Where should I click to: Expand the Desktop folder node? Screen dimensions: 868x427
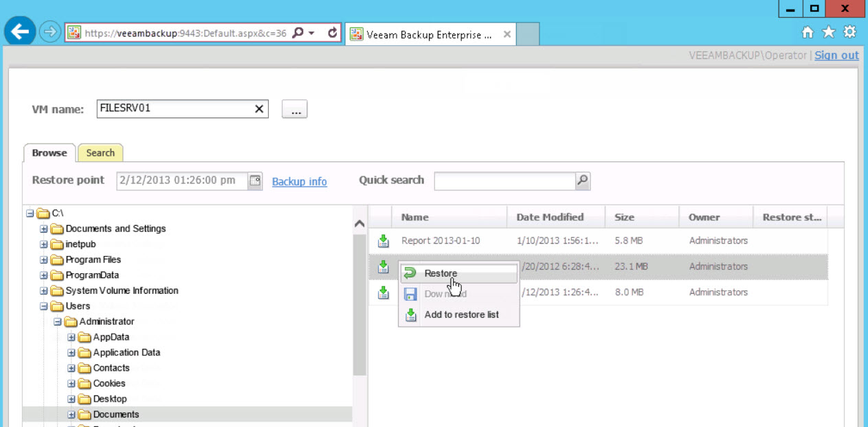pyautogui.click(x=71, y=399)
